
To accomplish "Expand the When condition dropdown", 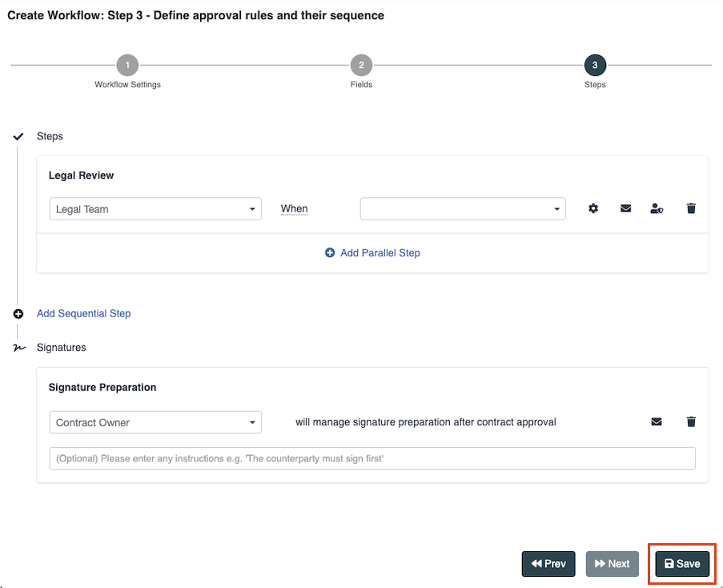I will click(x=463, y=209).
